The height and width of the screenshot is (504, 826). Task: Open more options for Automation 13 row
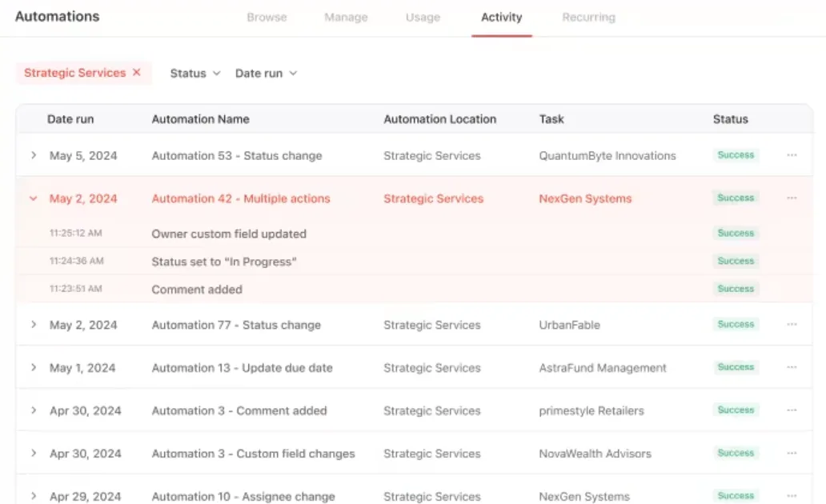coord(792,367)
